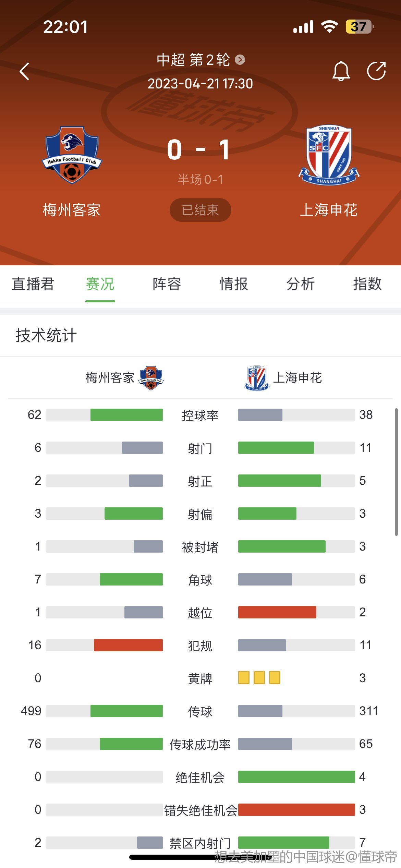Tap the share icon at top right
Screen dimensions: 401x868
coord(376,71)
